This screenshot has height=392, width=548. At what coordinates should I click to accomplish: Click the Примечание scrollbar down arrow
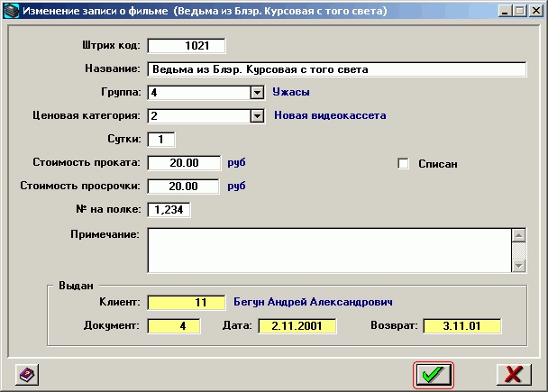coord(518,266)
